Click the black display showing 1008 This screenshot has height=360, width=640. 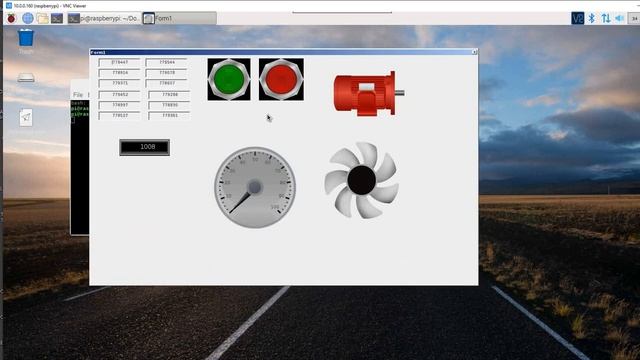click(144, 147)
